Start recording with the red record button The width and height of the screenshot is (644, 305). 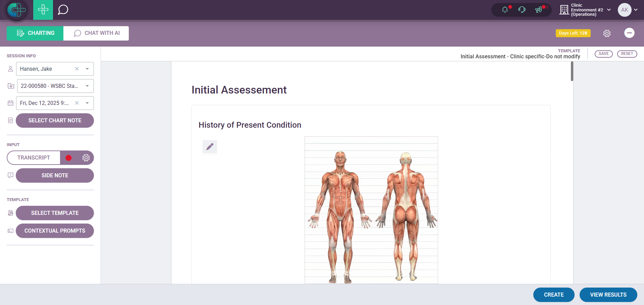68,158
